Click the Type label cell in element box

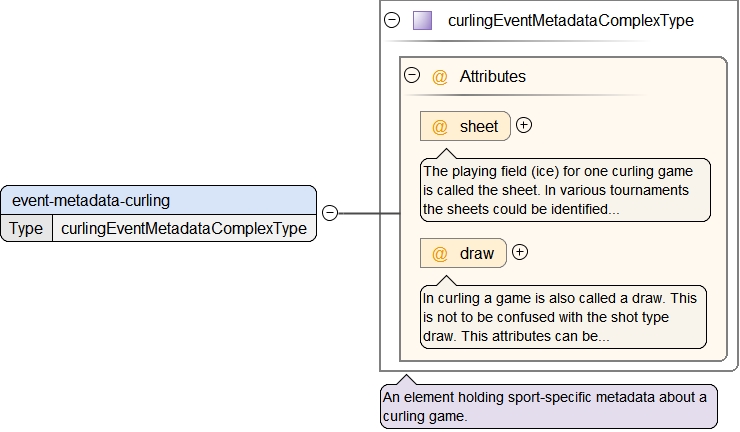coord(26,228)
